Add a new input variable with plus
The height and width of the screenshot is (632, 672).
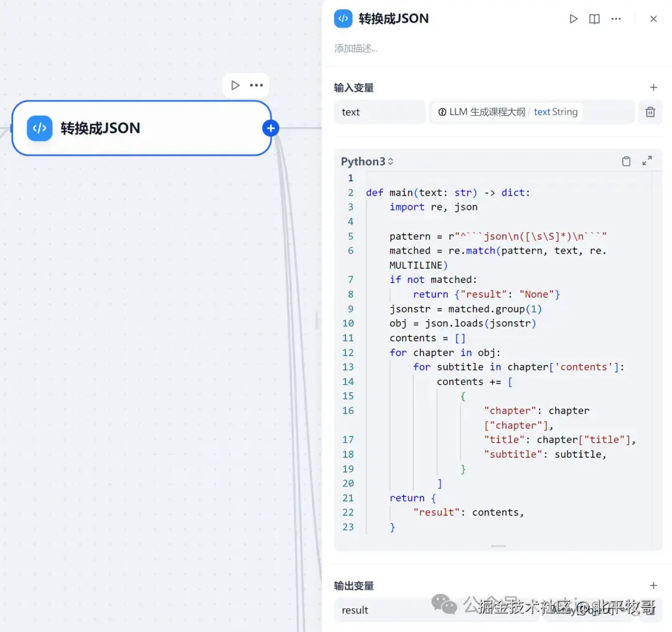[x=653, y=87]
